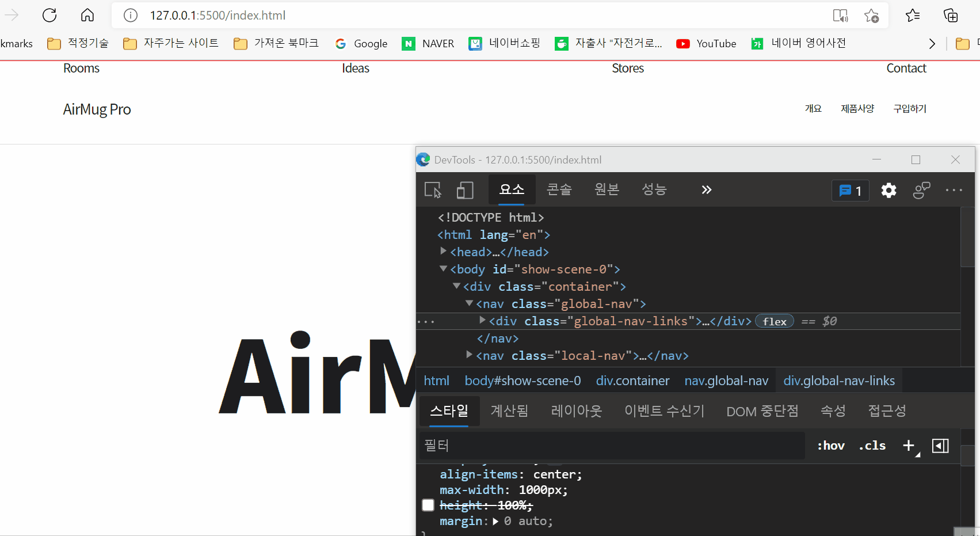Click the DevTools feedback icon
The height and width of the screenshot is (536, 980).
coord(921,191)
